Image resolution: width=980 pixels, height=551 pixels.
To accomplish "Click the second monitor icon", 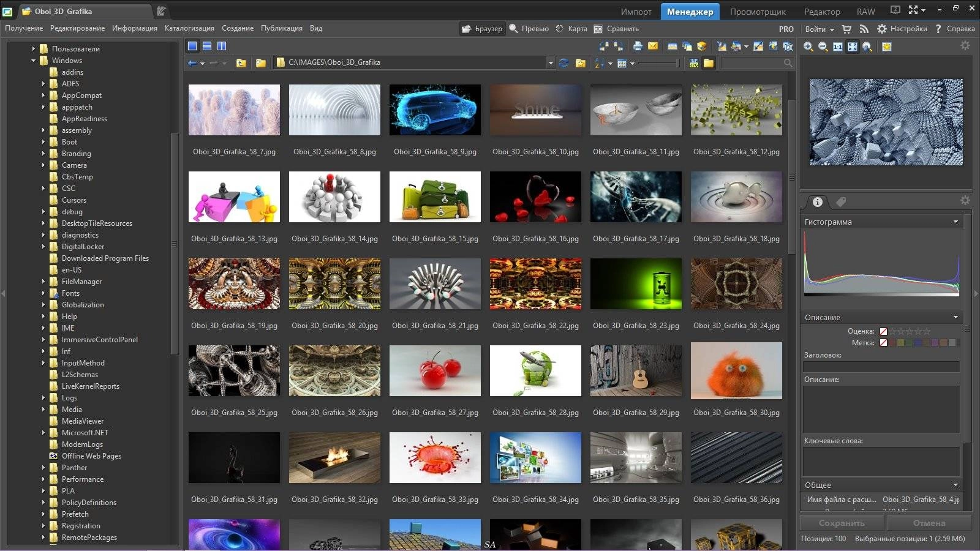I will (x=895, y=10).
